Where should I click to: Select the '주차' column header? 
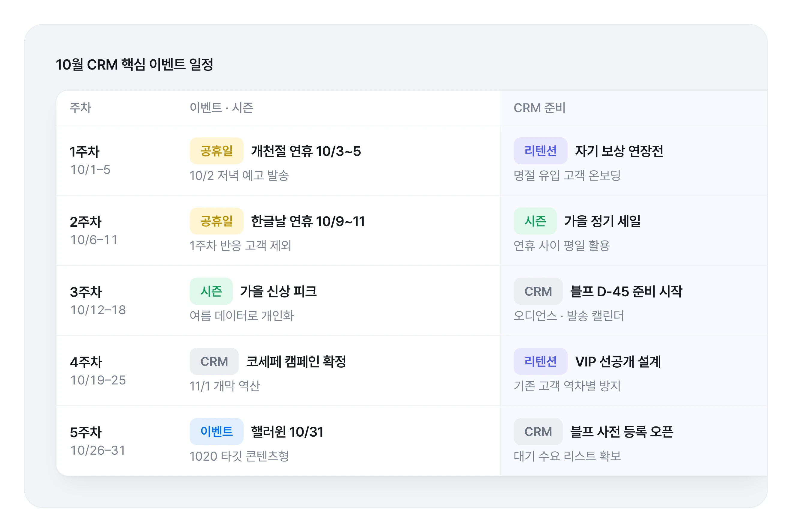(80, 108)
